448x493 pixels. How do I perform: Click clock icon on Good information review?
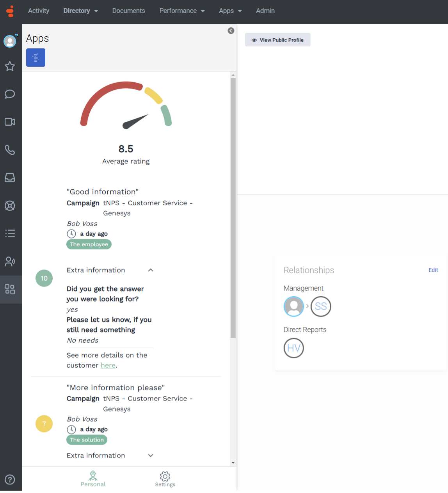(71, 234)
